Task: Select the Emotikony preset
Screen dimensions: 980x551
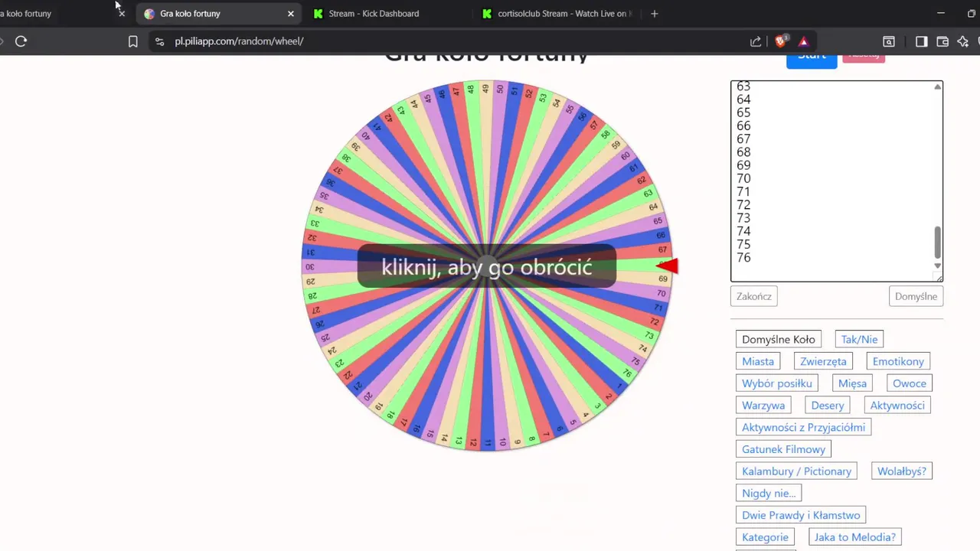Action: tap(898, 361)
